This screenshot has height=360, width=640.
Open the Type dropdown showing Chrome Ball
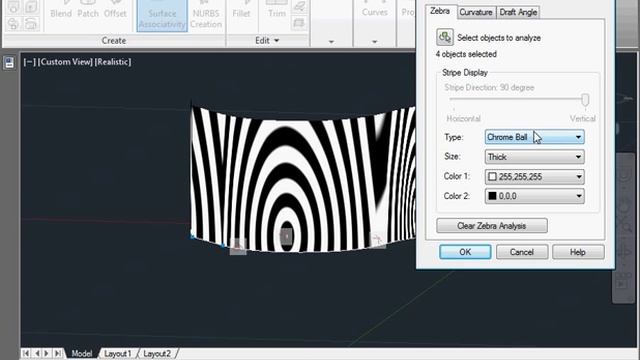click(534, 137)
